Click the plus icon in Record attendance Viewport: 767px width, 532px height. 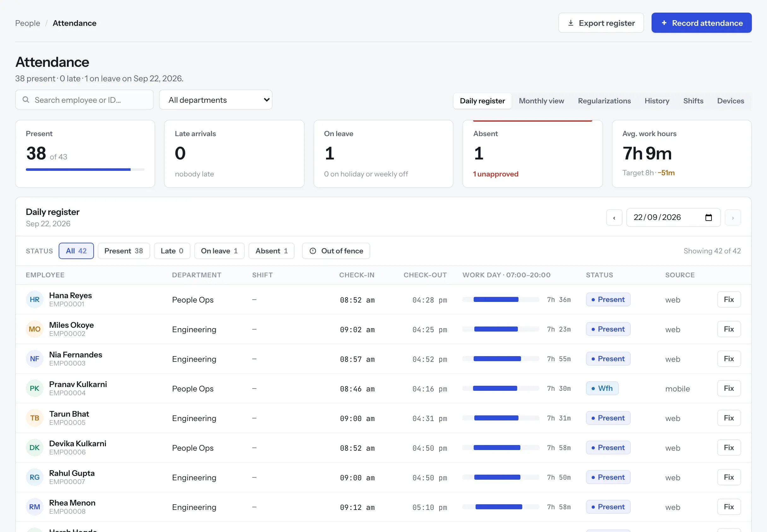click(664, 23)
